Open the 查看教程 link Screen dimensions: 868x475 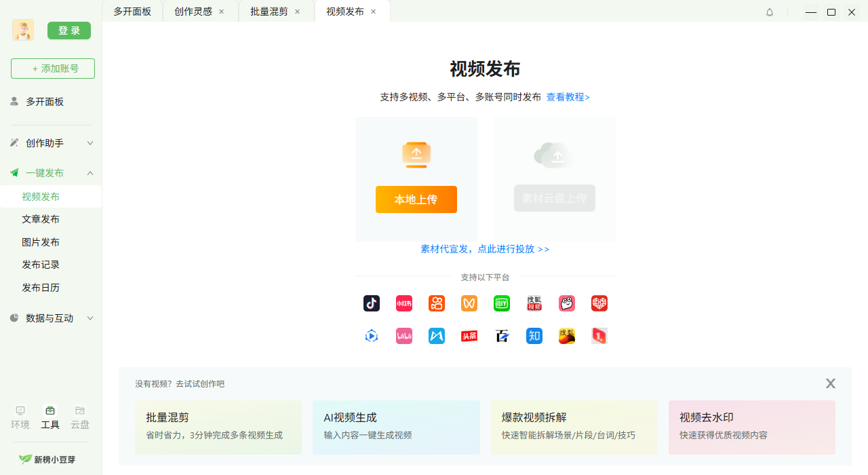[568, 97]
